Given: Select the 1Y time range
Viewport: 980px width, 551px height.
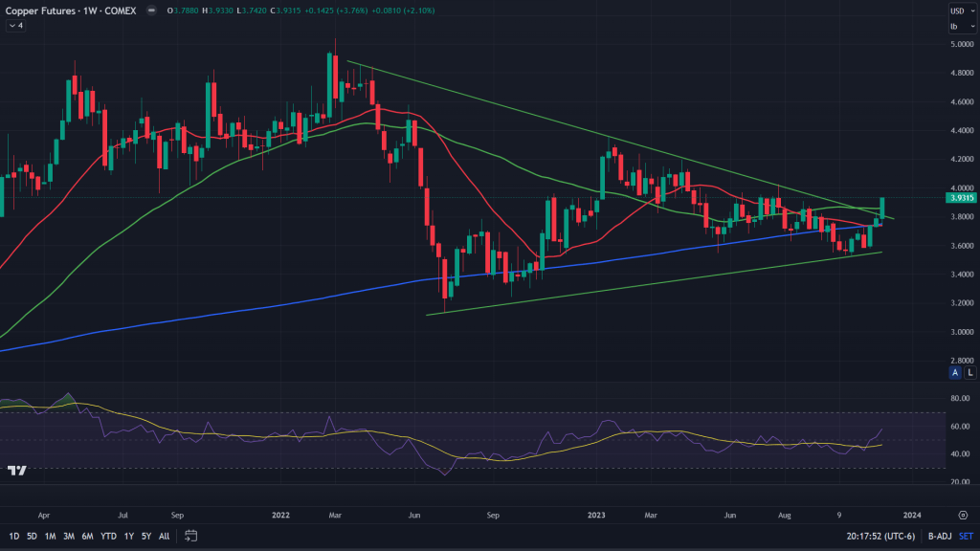Looking at the screenshot, I should pyautogui.click(x=128, y=536).
